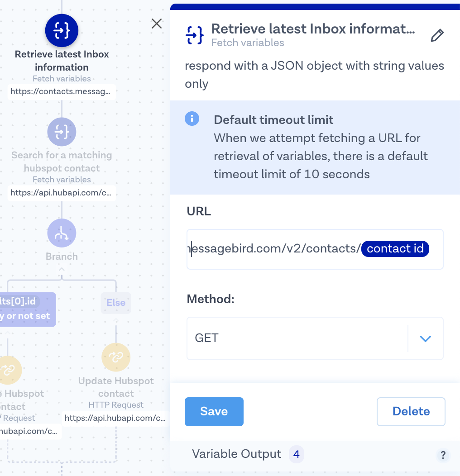The height and width of the screenshot is (476, 460).
Task: Click the Save button
Action: coord(214,411)
